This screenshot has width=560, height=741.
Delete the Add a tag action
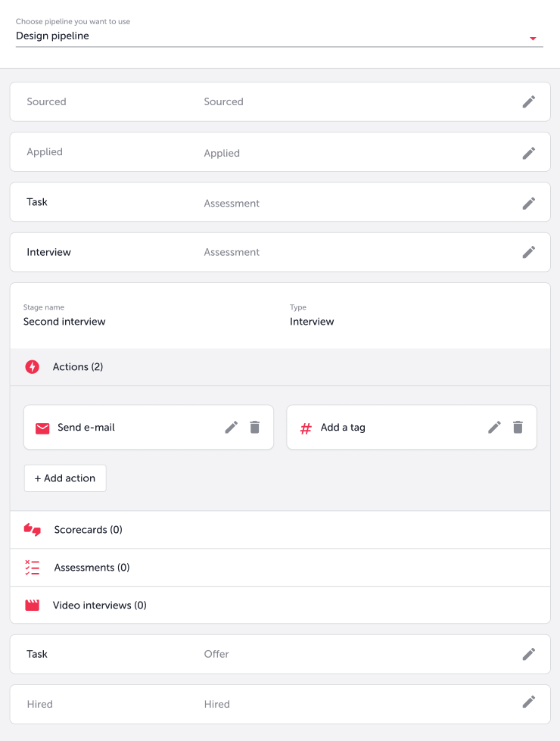(518, 427)
